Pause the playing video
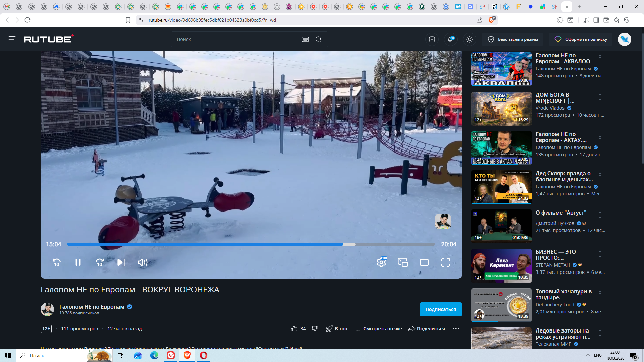The width and height of the screenshot is (644, 362). [78, 262]
